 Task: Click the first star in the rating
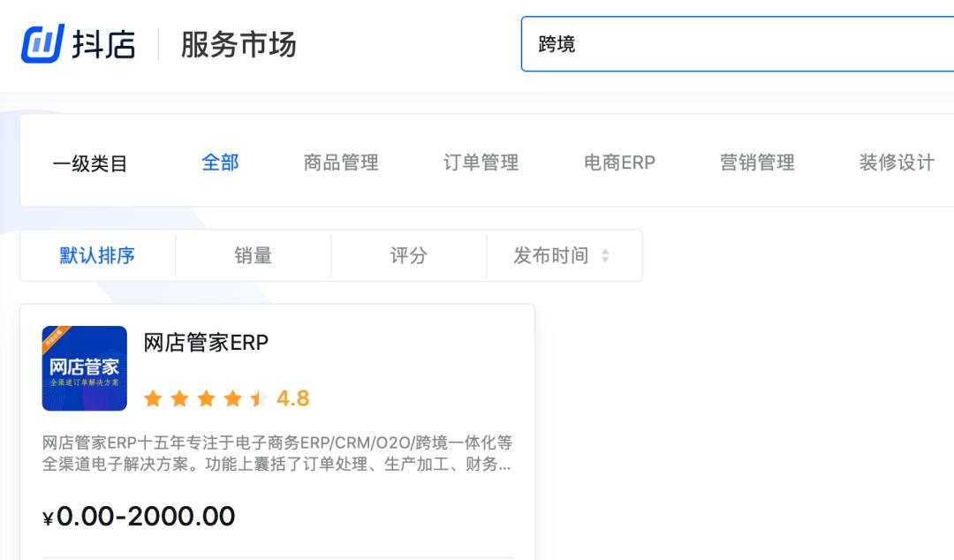(x=155, y=397)
